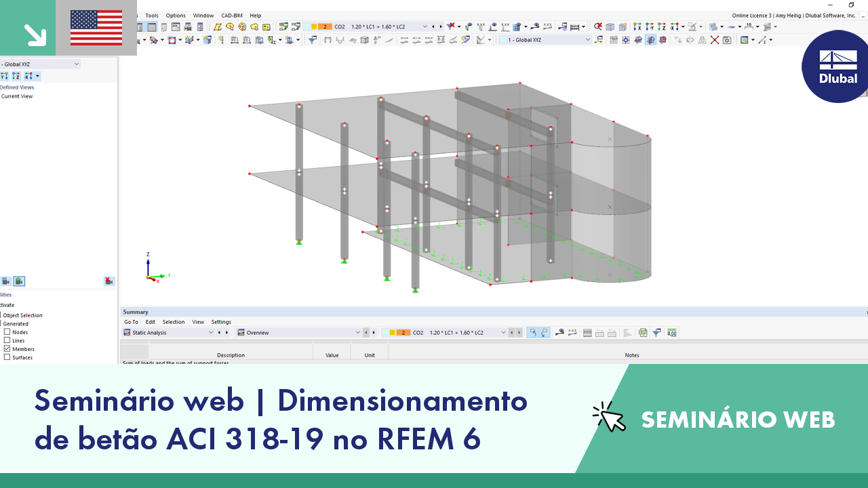Click the Y-axis sort icon in left panel toolbar
The height and width of the screenshot is (488, 868).
5,76
